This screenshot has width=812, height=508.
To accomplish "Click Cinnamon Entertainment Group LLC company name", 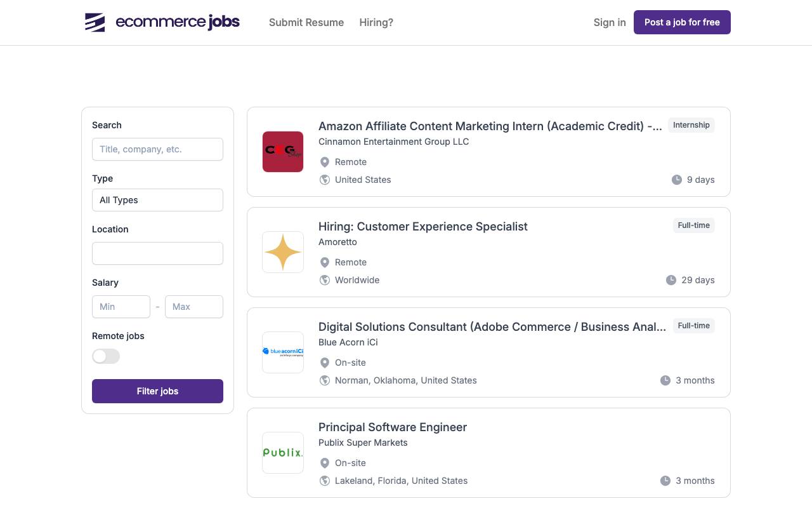I will (394, 142).
